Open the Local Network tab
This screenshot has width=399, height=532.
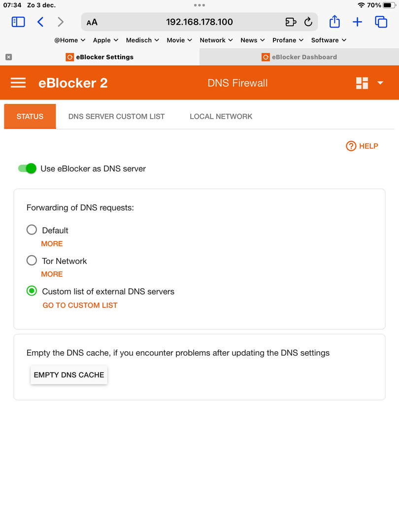[x=221, y=116]
